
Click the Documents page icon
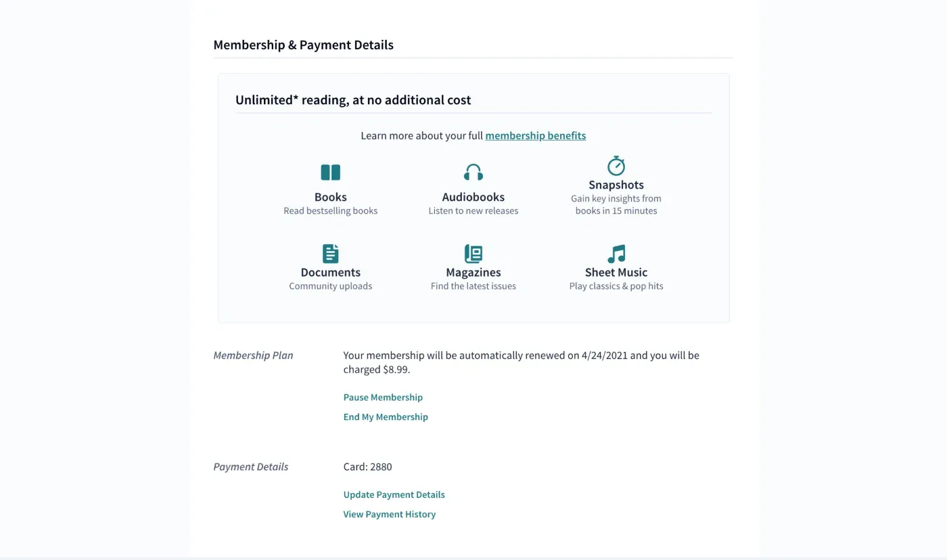330,254
